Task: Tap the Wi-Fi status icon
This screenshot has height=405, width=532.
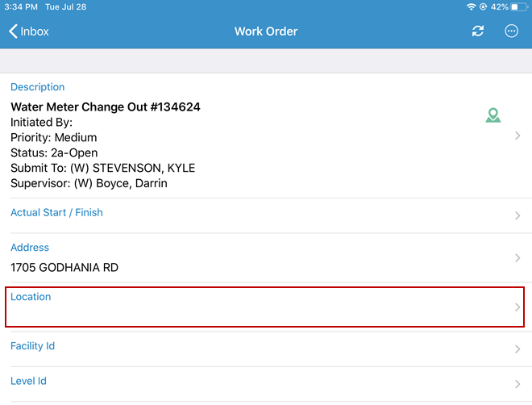Action: 471,6
